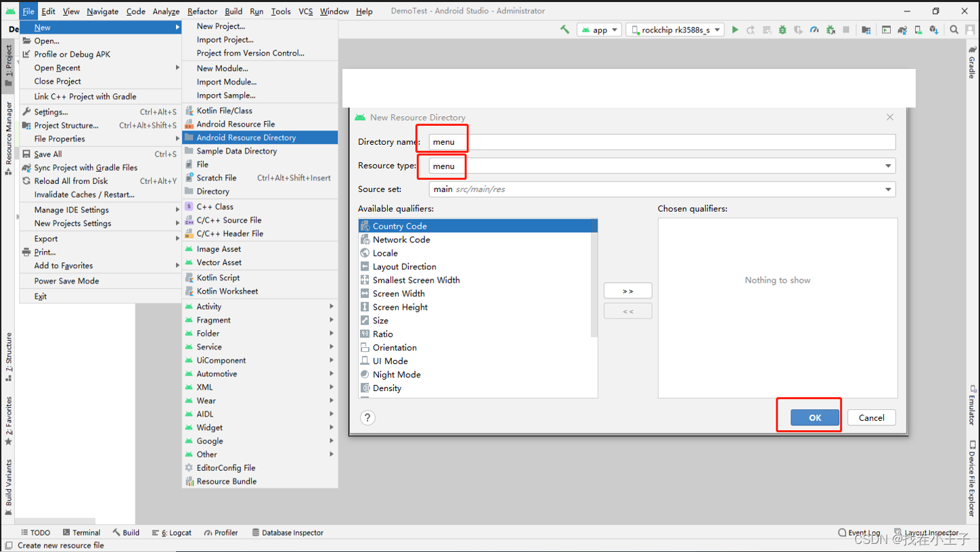Open the AVD Manager icon
980x552 pixels.
pos(918,30)
